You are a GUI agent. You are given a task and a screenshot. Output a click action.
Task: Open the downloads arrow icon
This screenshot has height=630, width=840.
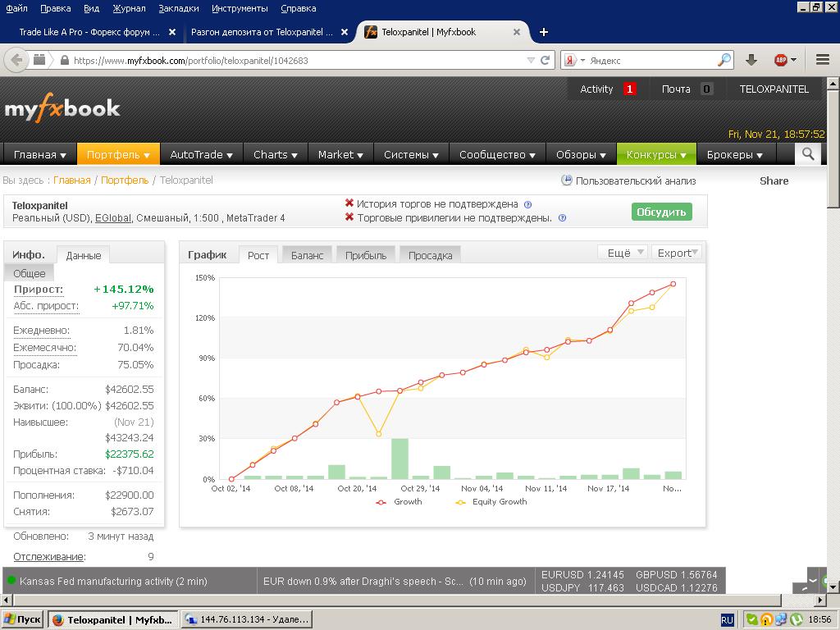(x=751, y=60)
